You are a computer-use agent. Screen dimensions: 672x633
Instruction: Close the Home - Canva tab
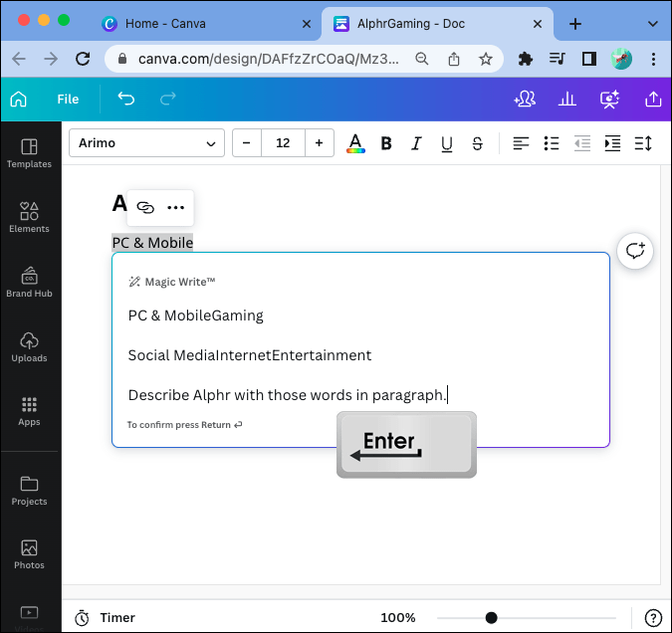point(307,24)
